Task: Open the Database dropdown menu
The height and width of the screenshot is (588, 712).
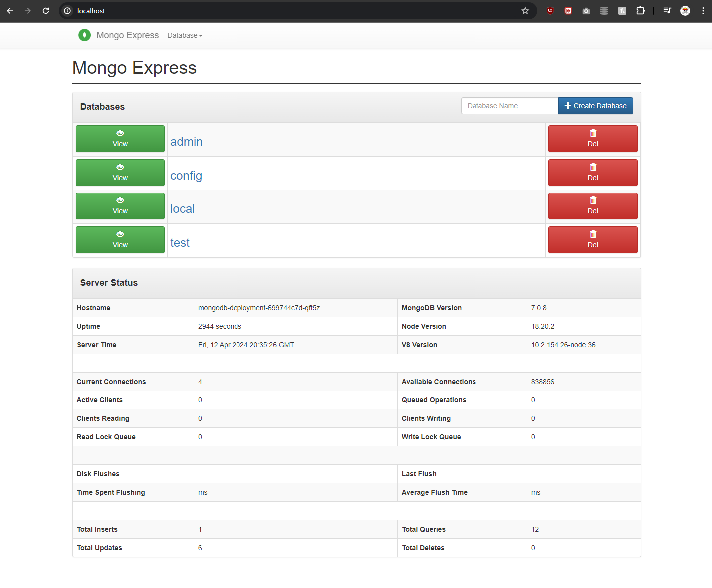Action: pos(185,35)
